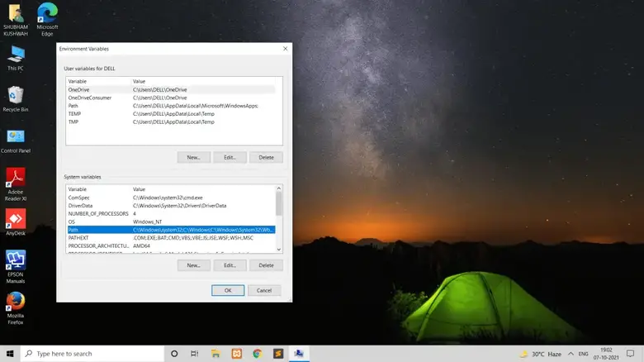Select the PATHEXT system variable row

point(171,238)
